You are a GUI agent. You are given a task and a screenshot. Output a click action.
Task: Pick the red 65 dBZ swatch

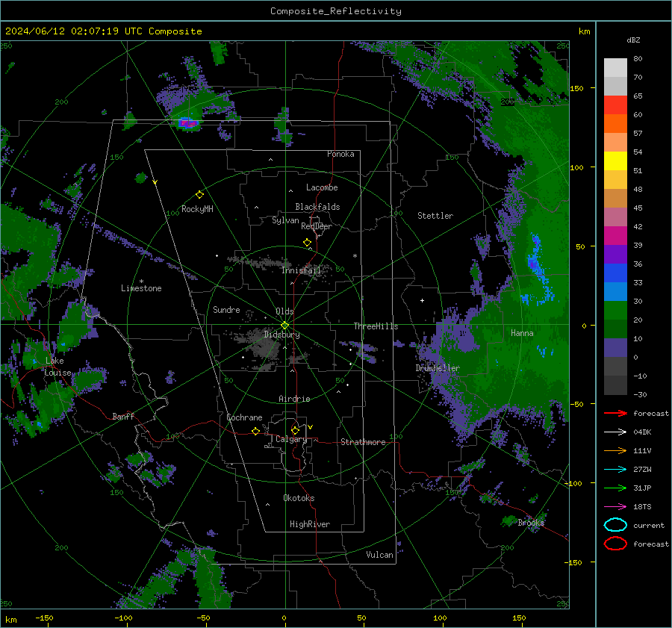click(615, 105)
